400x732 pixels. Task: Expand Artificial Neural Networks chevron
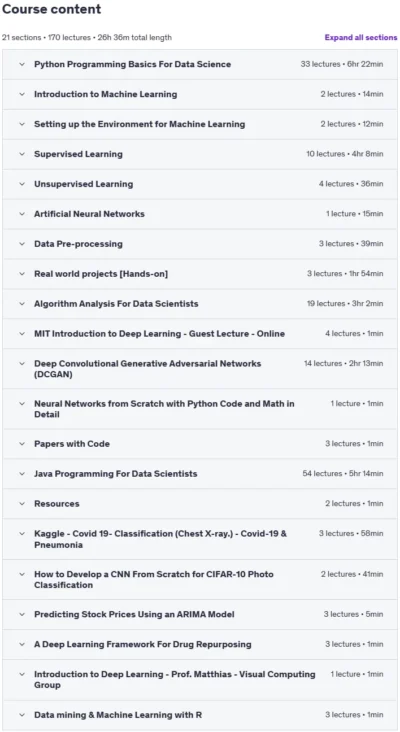[x=22, y=214]
